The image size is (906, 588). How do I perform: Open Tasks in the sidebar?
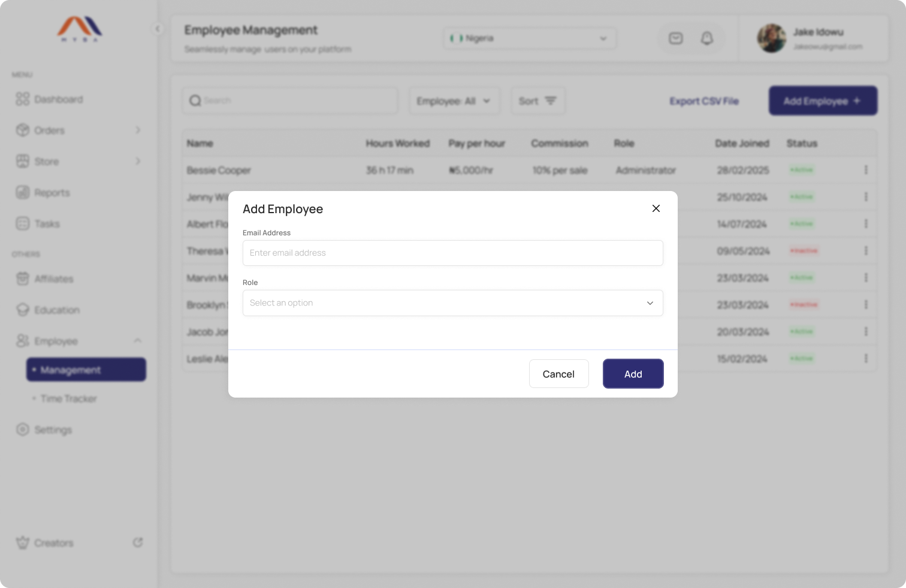coord(47,223)
